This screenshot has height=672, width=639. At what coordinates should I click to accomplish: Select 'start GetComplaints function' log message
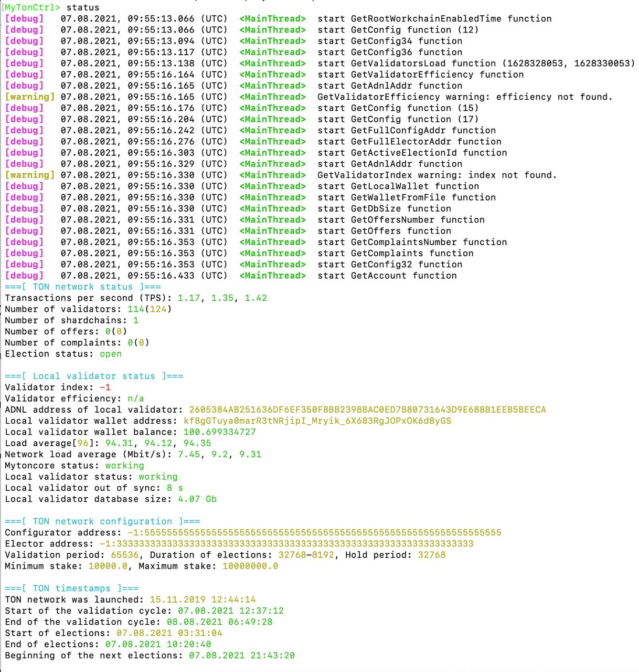click(396, 253)
